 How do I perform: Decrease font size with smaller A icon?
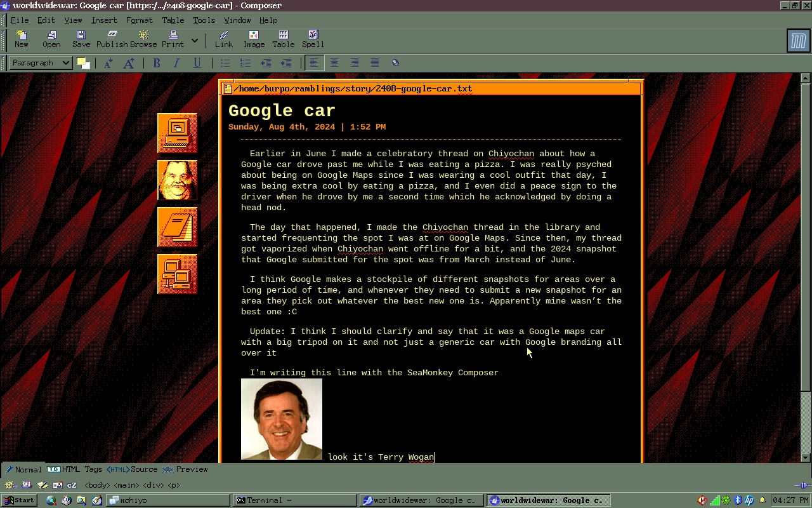point(108,63)
